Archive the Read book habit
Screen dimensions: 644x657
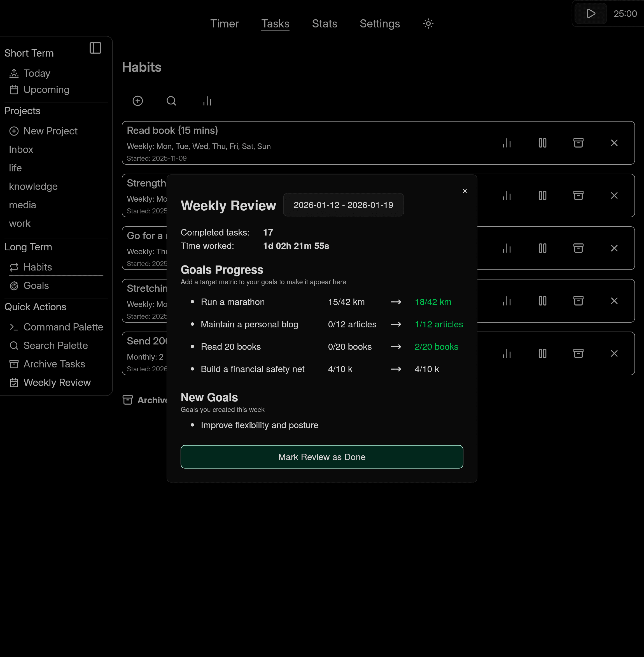pos(578,143)
